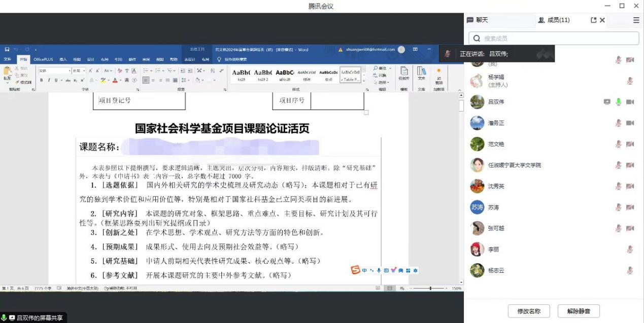Open the hamburger menu in side panel
This screenshot has width=644, height=323.
point(636,20)
